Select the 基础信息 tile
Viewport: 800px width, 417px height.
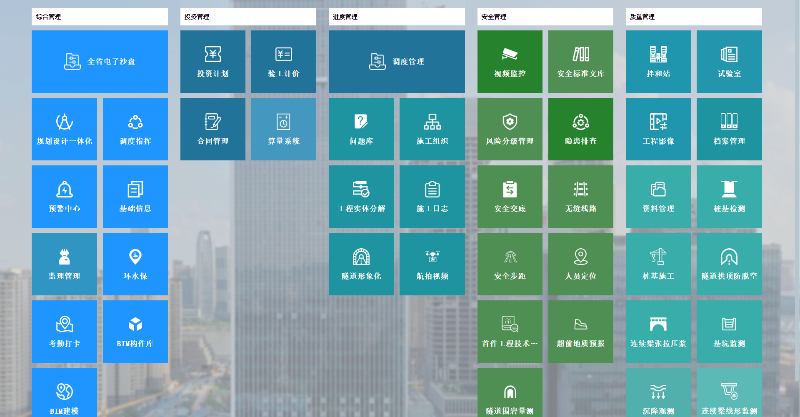(x=135, y=197)
